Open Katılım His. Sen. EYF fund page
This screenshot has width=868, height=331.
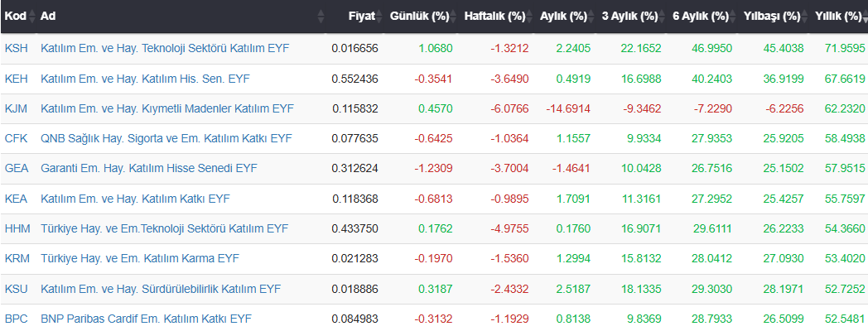click(x=145, y=79)
